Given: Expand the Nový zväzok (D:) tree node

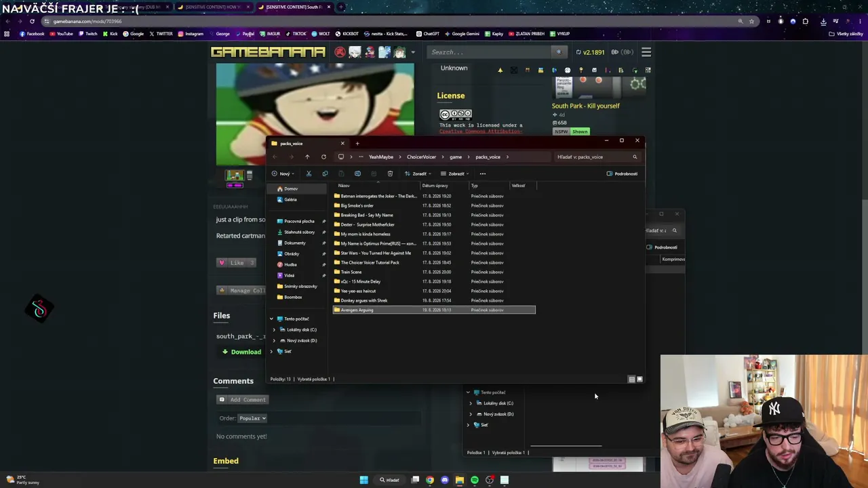Looking at the screenshot, I should (x=275, y=340).
